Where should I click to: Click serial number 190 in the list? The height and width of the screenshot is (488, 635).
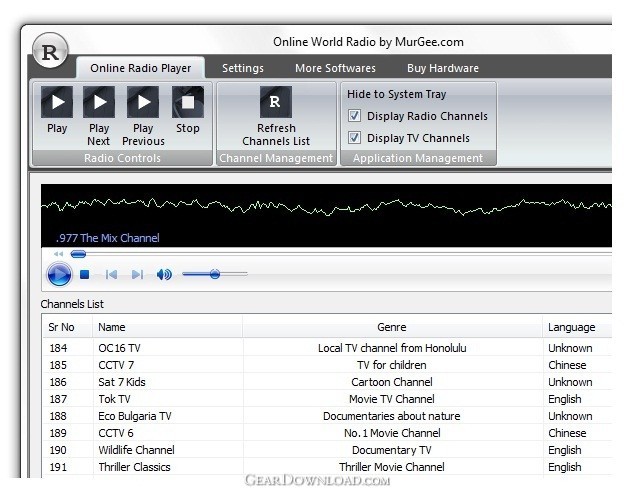[58, 450]
